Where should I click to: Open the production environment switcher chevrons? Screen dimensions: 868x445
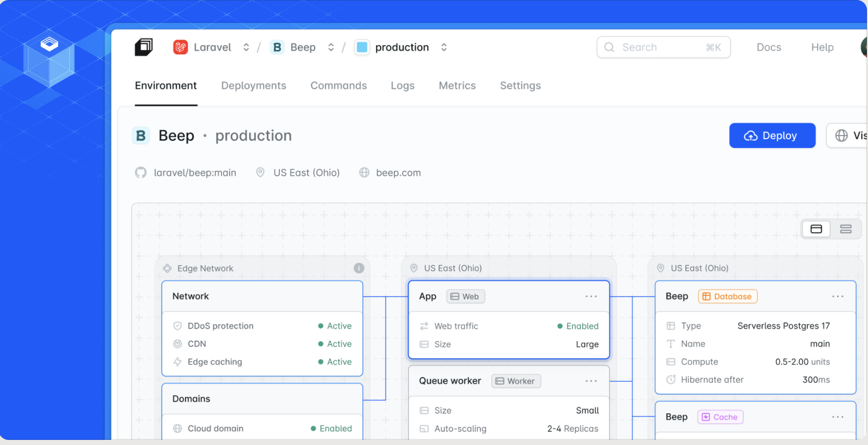(x=444, y=47)
